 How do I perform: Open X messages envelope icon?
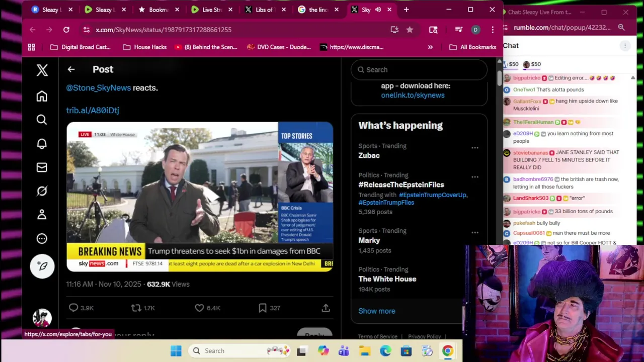42,167
